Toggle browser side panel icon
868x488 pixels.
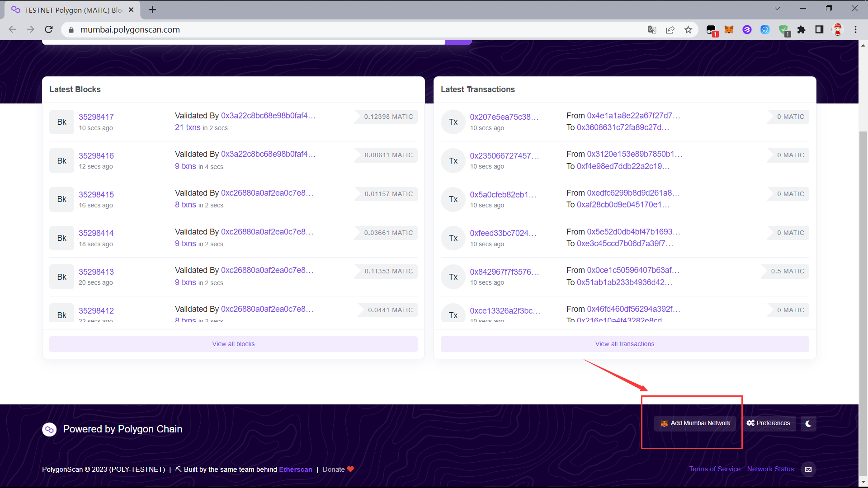click(x=819, y=30)
